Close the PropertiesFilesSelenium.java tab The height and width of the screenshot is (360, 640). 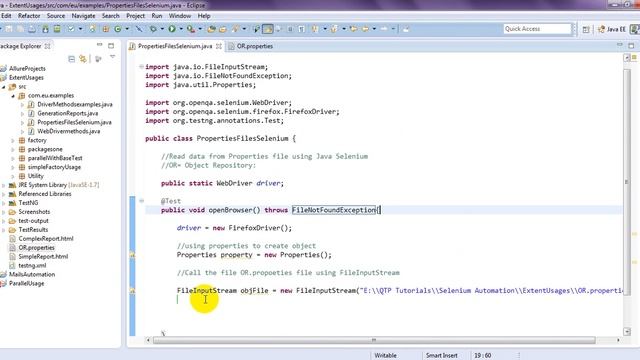219,46
